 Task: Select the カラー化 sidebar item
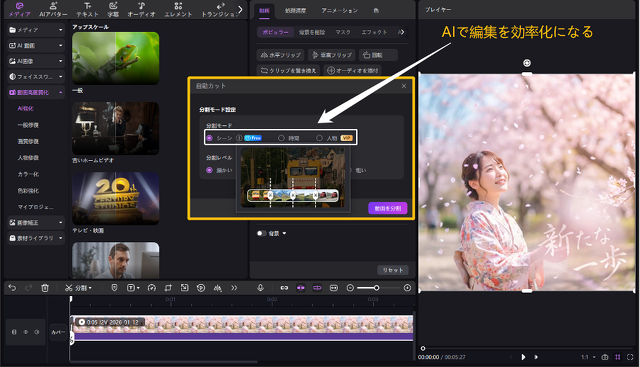(x=28, y=174)
